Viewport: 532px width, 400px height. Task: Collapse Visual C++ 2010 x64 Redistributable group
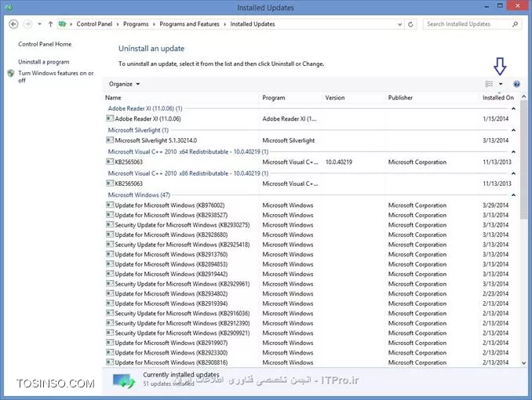pos(513,152)
